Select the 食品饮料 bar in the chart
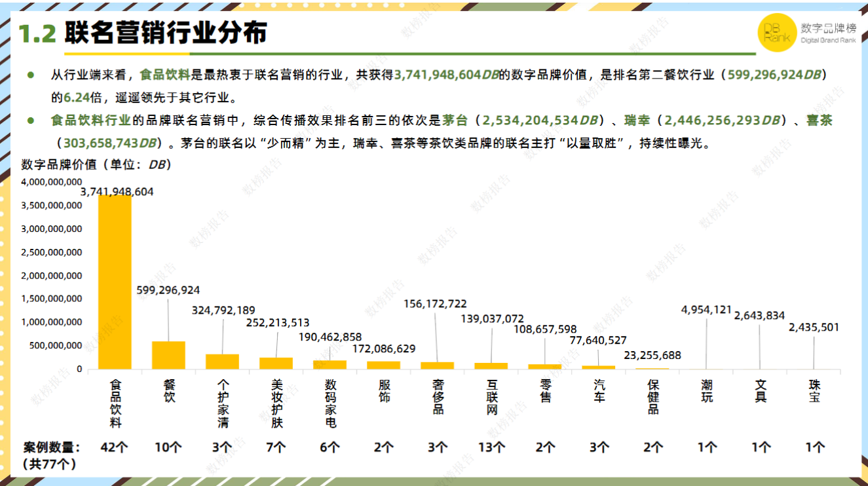 coord(115,282)
